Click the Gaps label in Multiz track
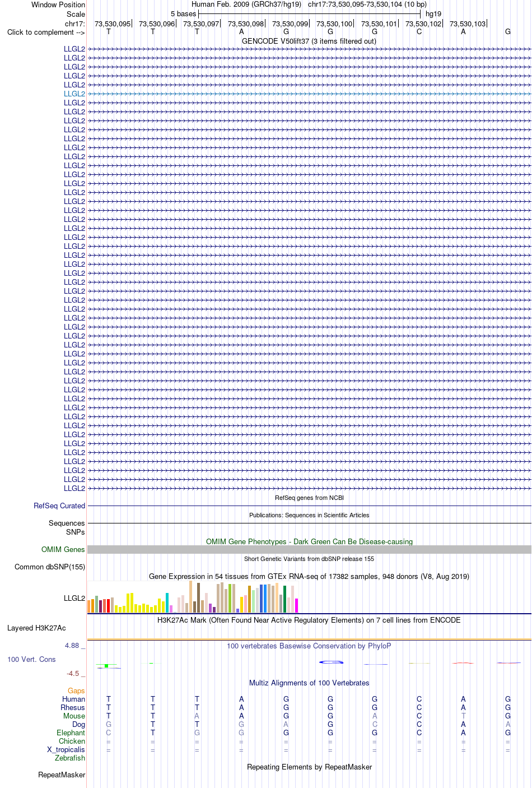 point(76,690)
